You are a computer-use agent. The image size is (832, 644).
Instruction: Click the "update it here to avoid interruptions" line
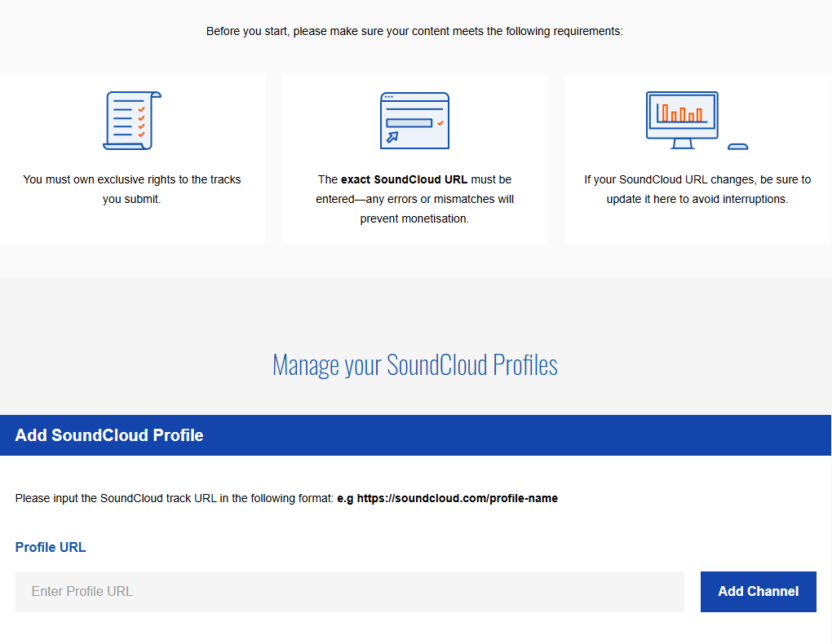coord(697,199)
